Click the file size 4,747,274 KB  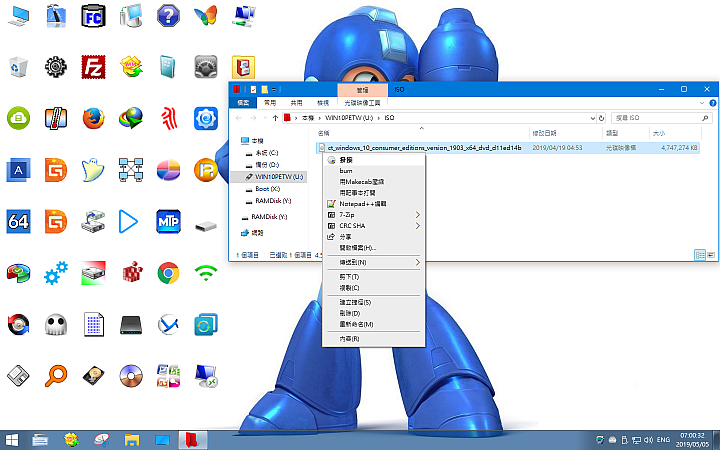[679, 148]
